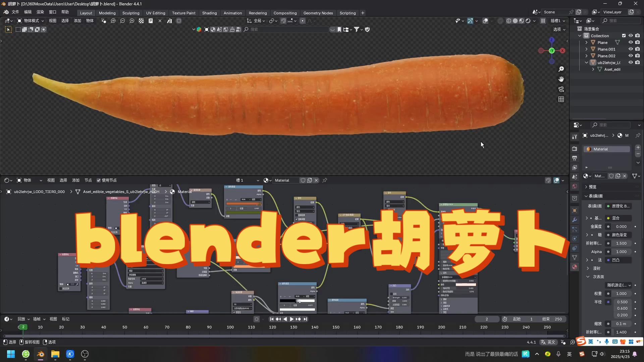Open Object Constraints properties tab

pos(575,248)
